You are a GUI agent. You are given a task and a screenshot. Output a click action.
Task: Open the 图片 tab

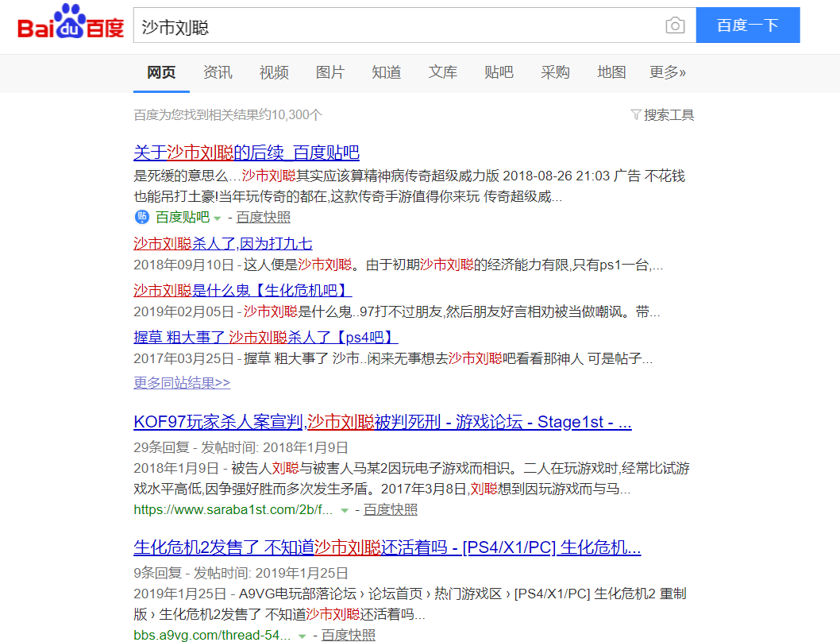click(330, 72)
